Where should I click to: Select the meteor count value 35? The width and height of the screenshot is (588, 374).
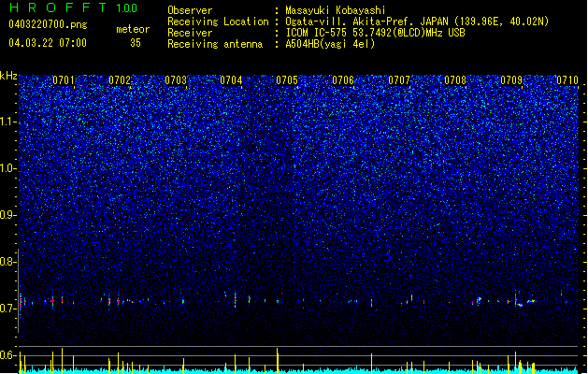pos(136,43)
